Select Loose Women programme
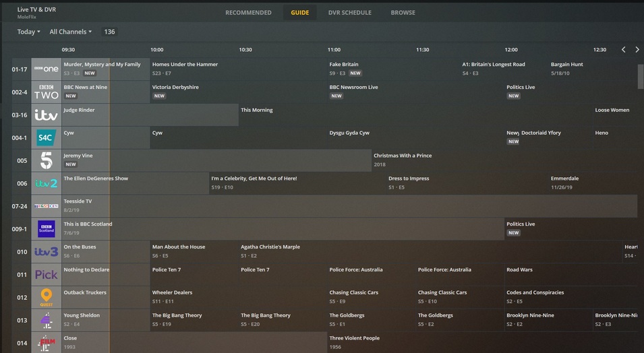The image size is (644, 353). point(615,115)
